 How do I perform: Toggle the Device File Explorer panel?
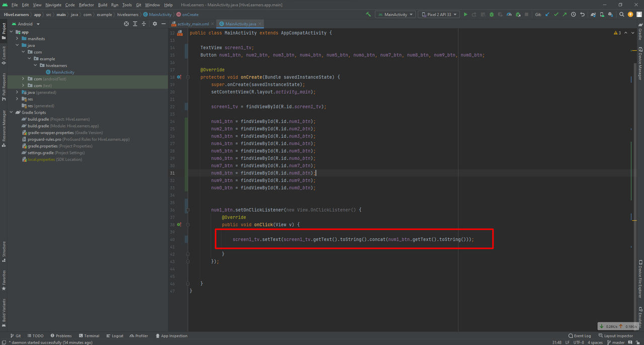(x=640, y=278)
